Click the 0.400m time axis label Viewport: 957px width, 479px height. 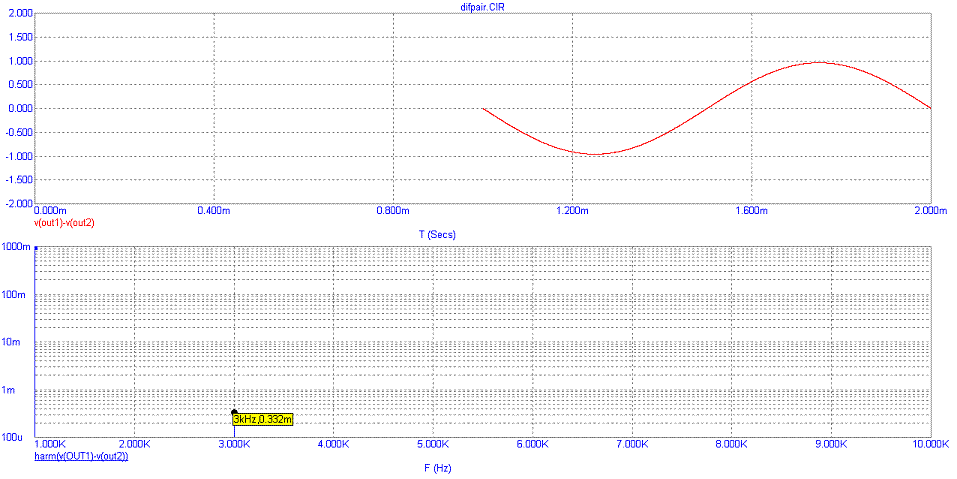point(214,211)
